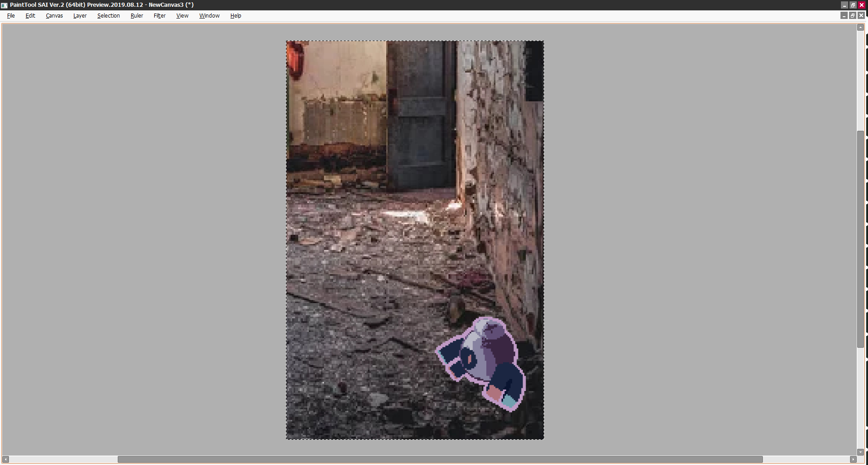Open the Selection menu
The height and width of the screenshot is (465, 868).
click(108, 16)
